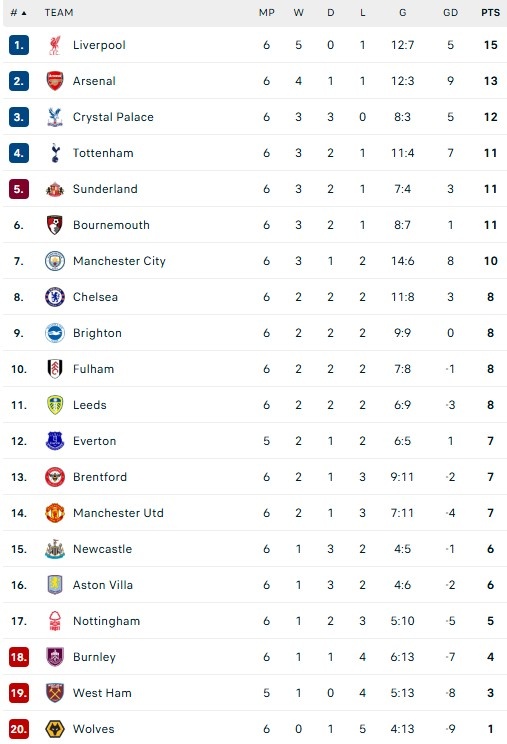Click the West Ham hammers crest
The width and height of the screenshot is (507, 744).
coord(55,693)
